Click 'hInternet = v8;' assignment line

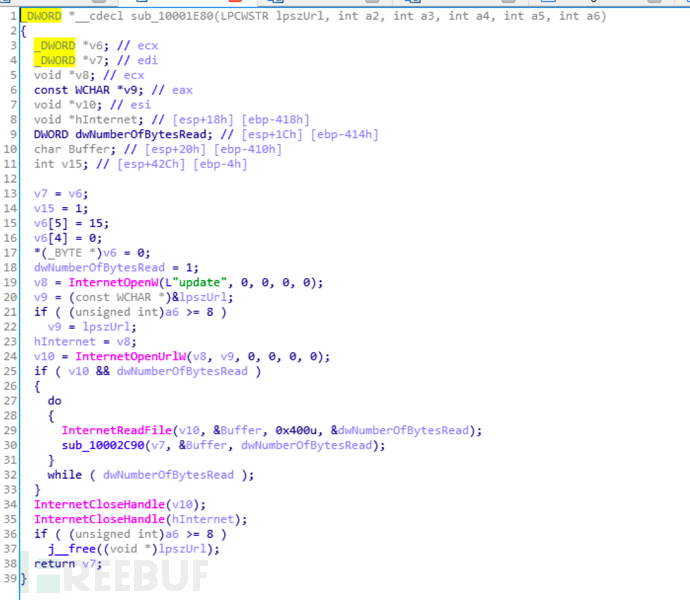tap(85, 342)
